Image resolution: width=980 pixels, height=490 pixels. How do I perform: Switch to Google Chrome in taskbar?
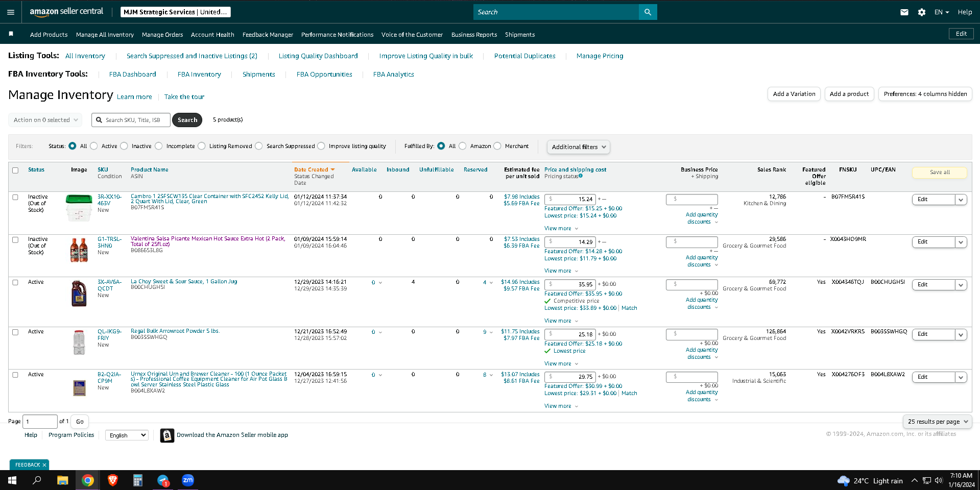coord(88,480)
